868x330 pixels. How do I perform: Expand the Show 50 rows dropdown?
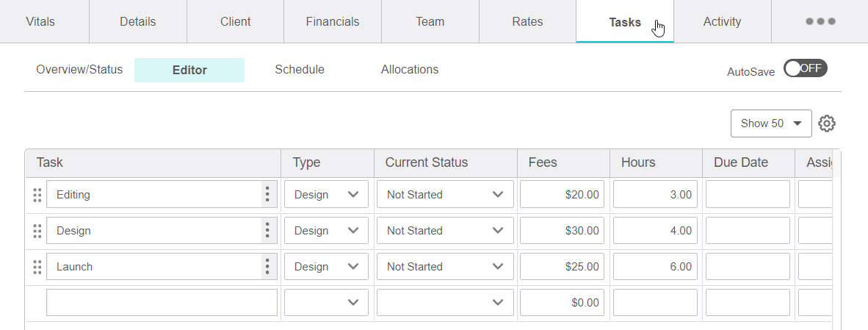pyautogui.click(x=770, y=123)
